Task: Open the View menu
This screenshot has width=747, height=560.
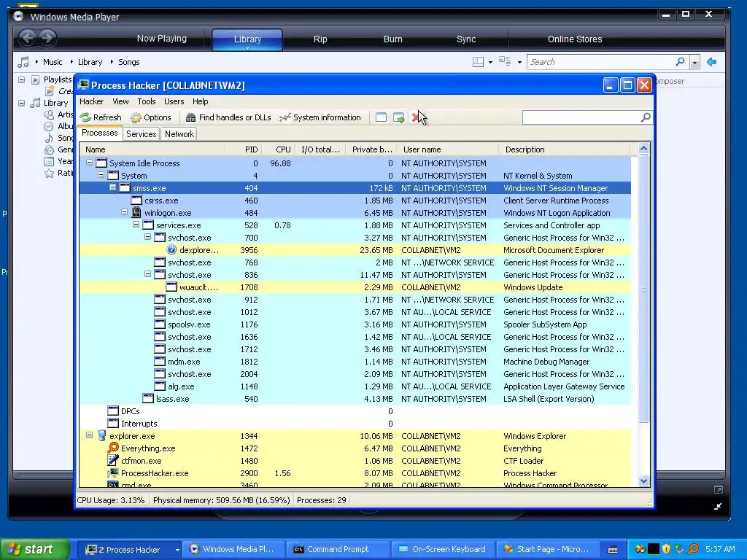Action: [x=120, y=101]
